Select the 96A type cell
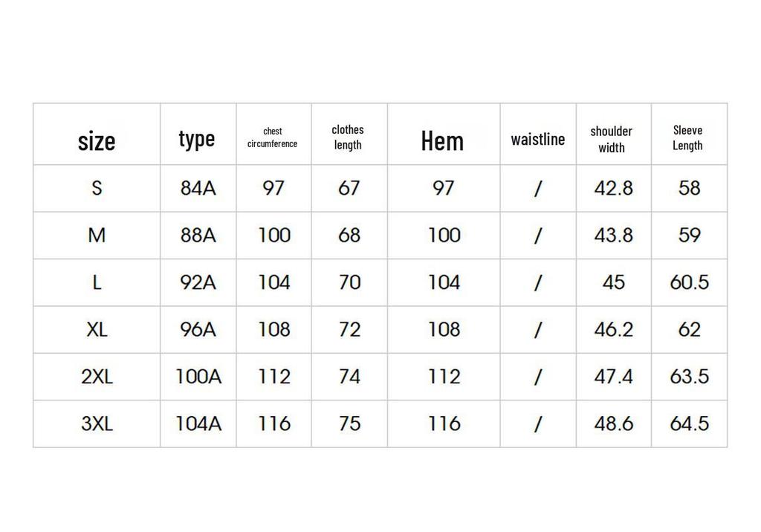The image size is (761, 532). pos(198,330)
